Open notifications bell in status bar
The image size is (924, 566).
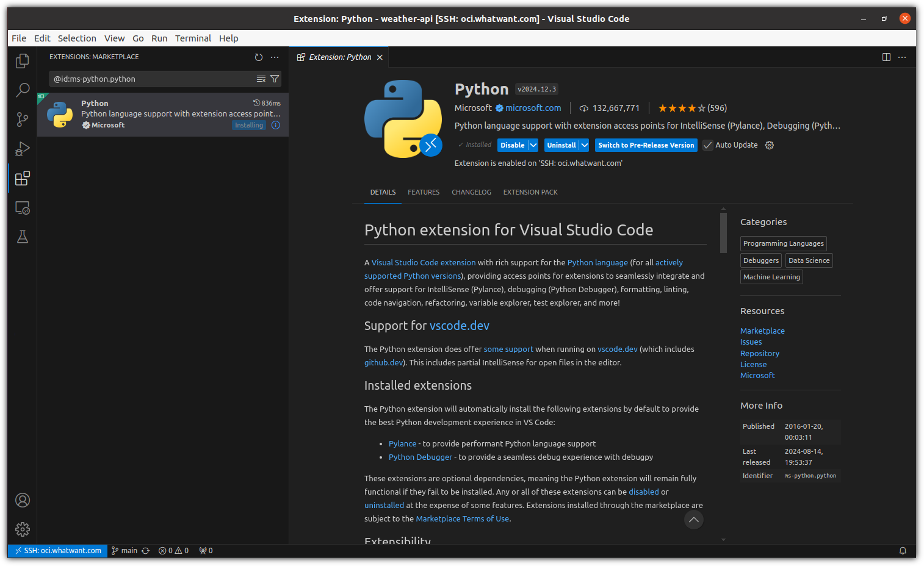pyautogui.click(x=903, y=551)
